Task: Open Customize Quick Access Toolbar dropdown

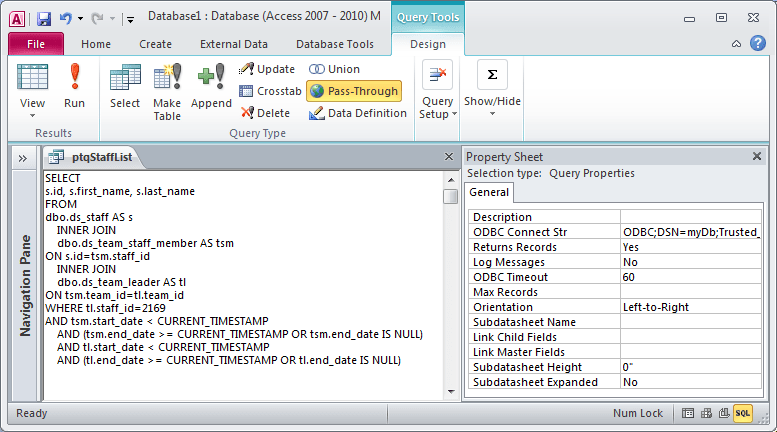Action: tap(130, 20)
